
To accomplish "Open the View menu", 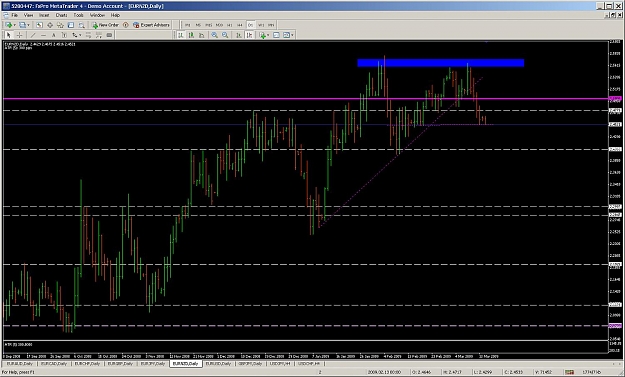I will (x=28, y=15).
